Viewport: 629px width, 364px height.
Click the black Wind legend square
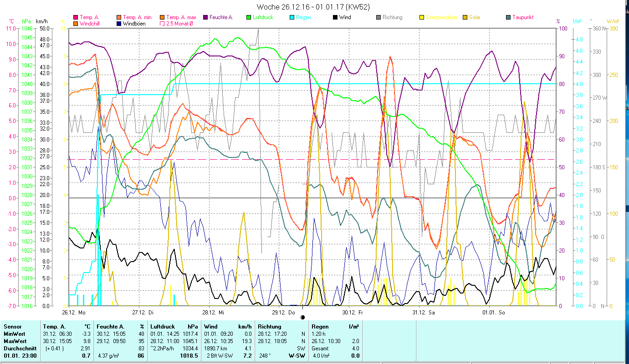(x=335, y=18)
